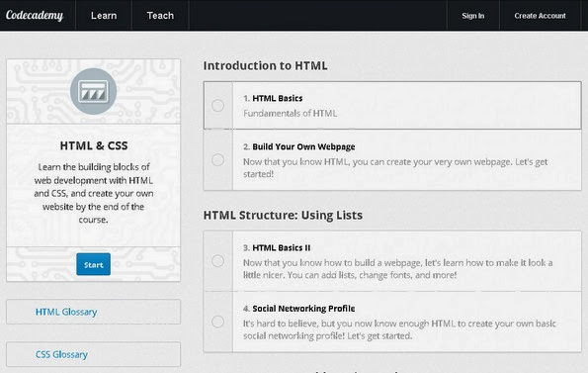Click the Introduction to HTML heading
The width and height of the screenshot is (588, 373).
coord(265,65)
